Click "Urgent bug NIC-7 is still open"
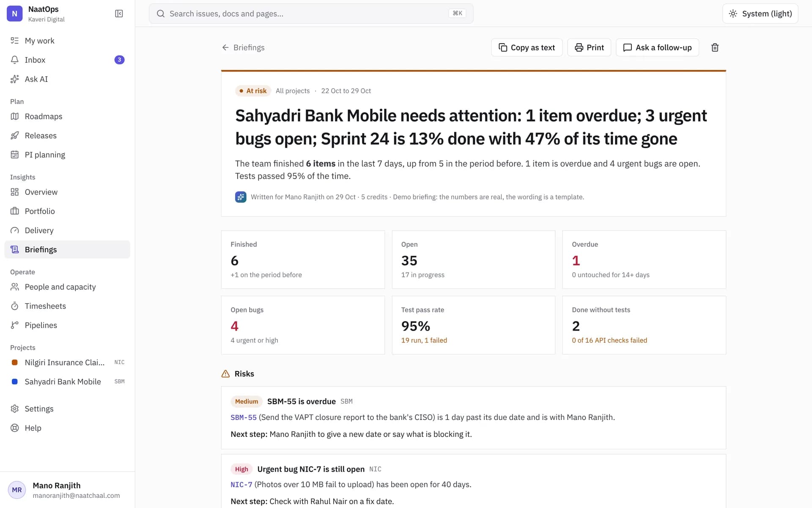Image resolution: width=812 pixels, height=508 pixels. (311, 469)
